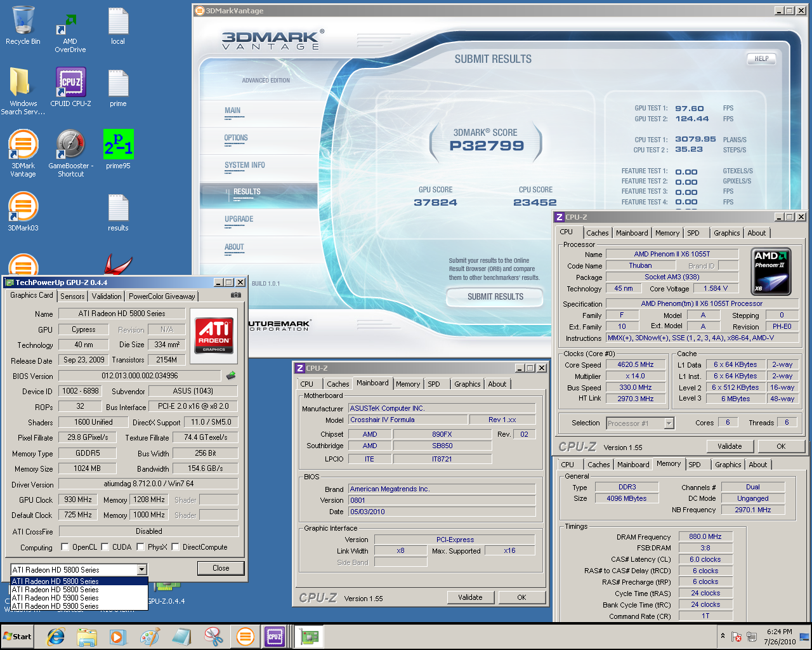Open Windows Explorer from the taskbar
The image size is (812, 650).
[87, 637]
